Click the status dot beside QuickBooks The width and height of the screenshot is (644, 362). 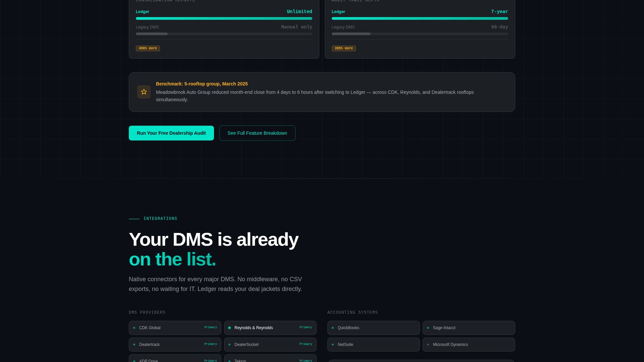pyautogui.click(x=333, y=328)
